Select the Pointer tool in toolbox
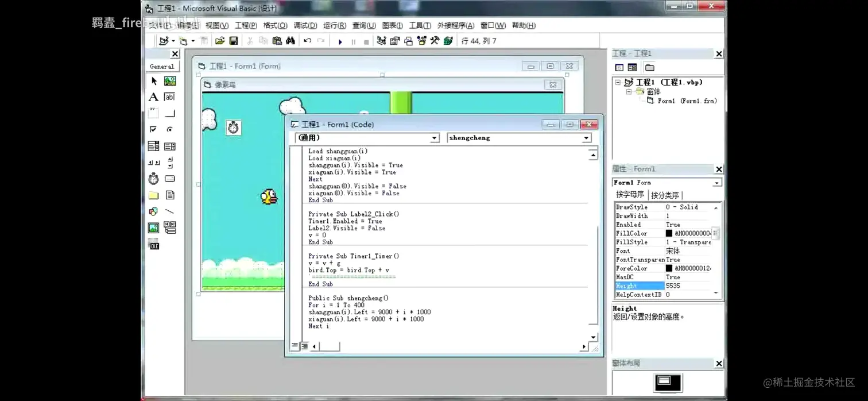 (153, 81)
